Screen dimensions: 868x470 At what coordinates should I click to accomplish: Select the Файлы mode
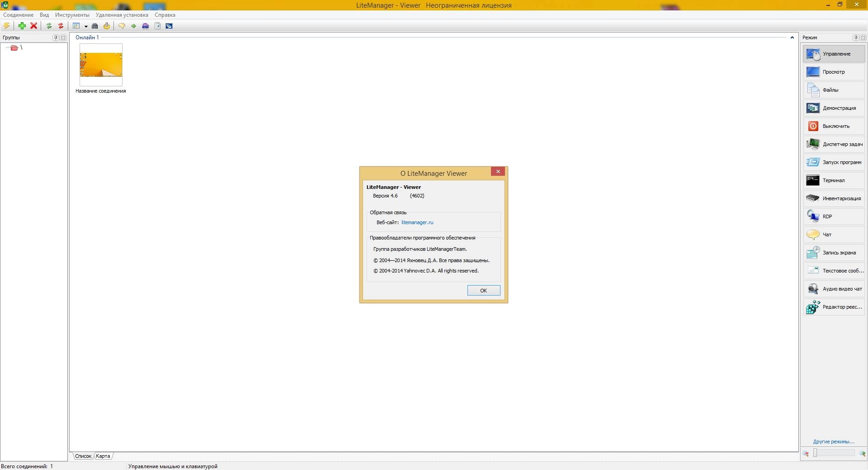(834, 90)
